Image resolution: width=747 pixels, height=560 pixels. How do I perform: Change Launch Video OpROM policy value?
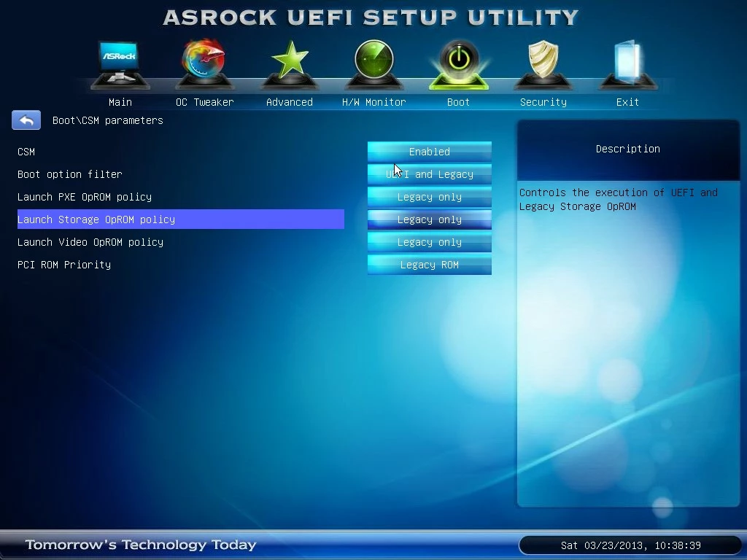point(429,242)
